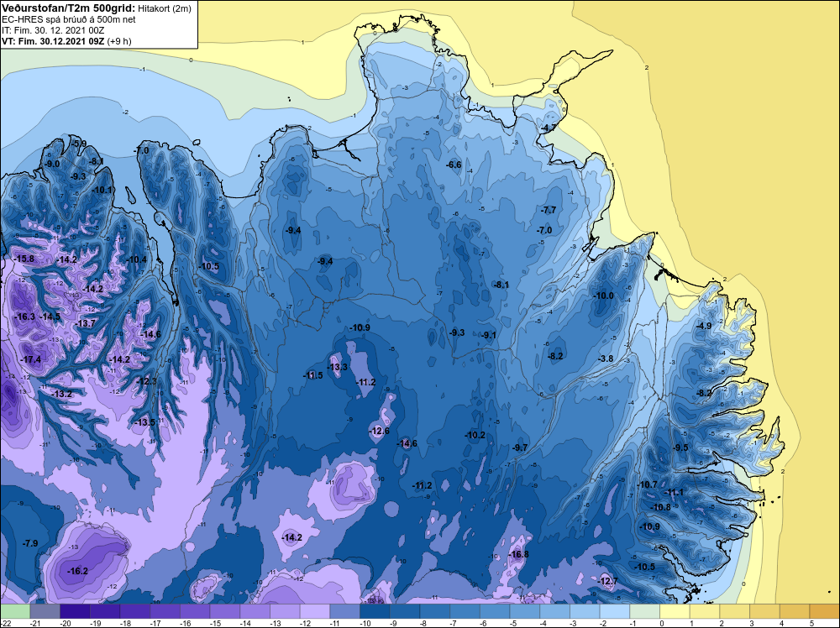Click the -8 legend color swatch

435,611
